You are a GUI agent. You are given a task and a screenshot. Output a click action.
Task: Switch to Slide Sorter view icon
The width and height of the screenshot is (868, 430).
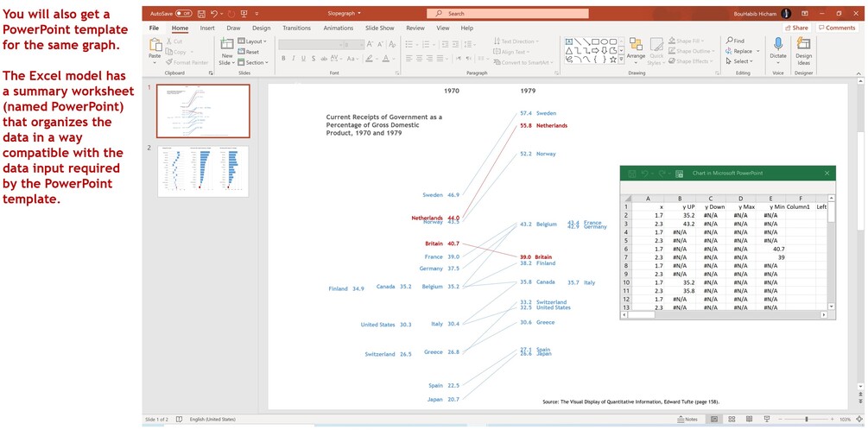(732, 420)
